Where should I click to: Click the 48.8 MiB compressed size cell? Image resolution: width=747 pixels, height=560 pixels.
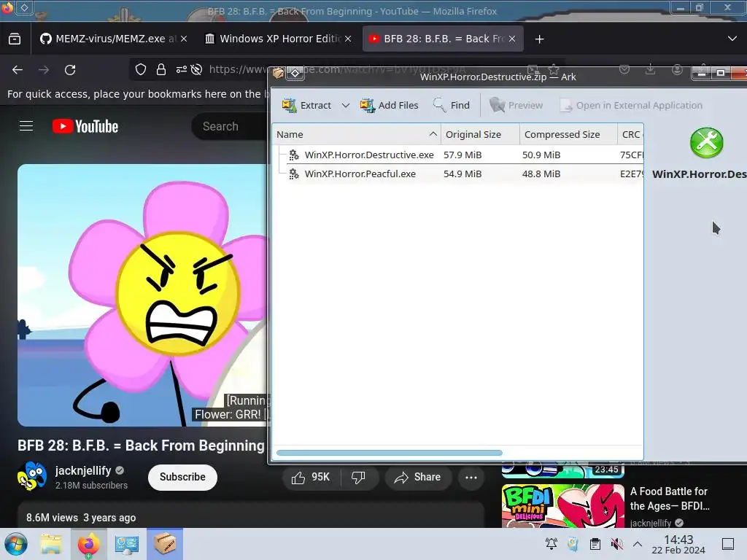click(x=541, y=174)
